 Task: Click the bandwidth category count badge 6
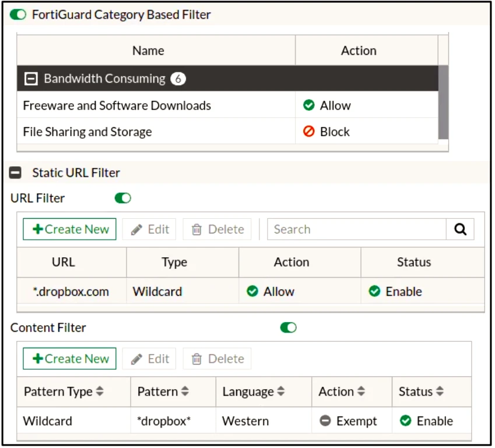tap(178, 79)
